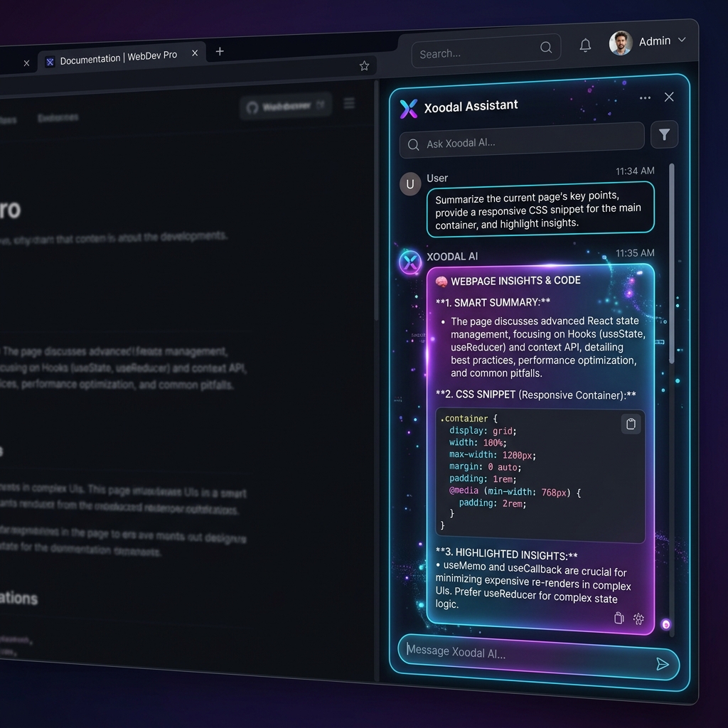Click the Ask Xoodal AI... search box
The width and height of the screenshot is (728, 728).
tap(522, 141)
